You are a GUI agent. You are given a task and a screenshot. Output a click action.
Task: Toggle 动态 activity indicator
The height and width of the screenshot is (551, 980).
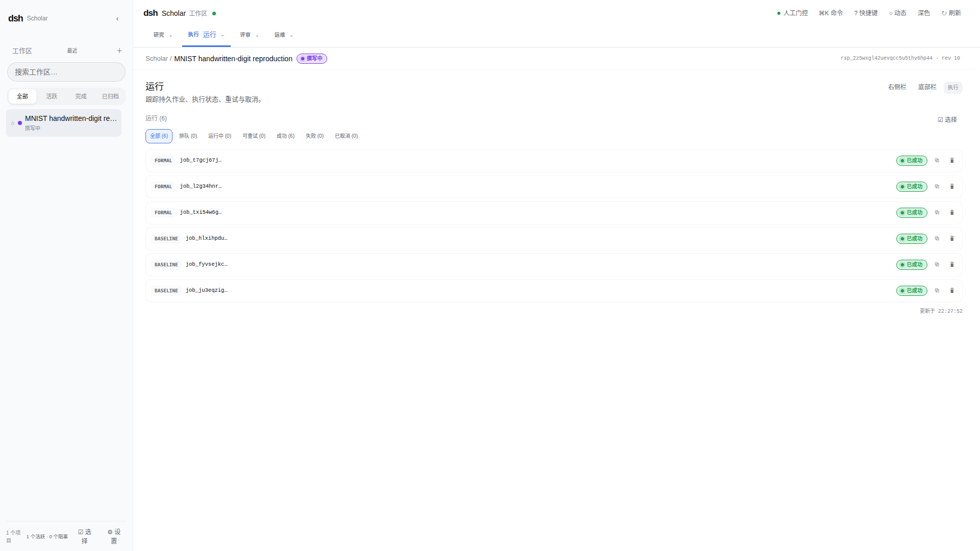[x=898, y=13]
